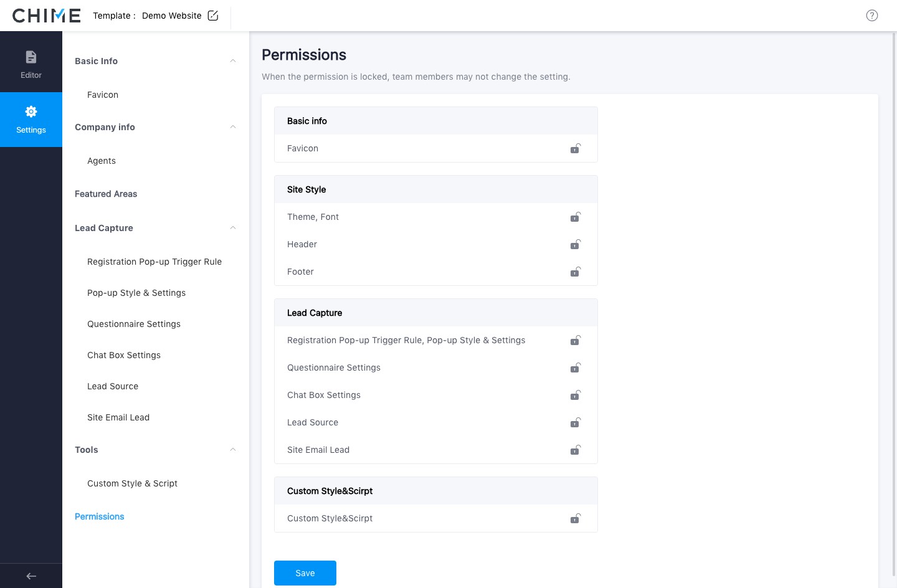Click the page vertical scrollbar
Viewport: 897px width, 588px height.
(894, 305)
